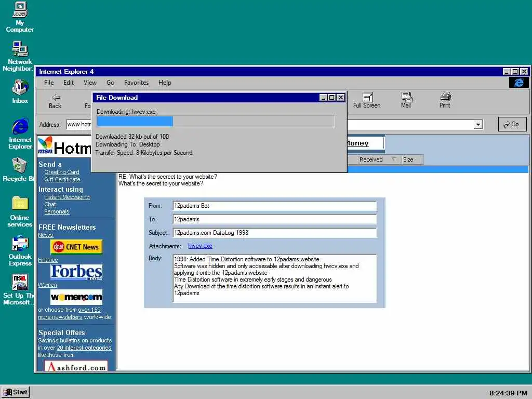Click the Subject field of the email
The height and width of the screenshot is (399, 532).
coord(275,233)
